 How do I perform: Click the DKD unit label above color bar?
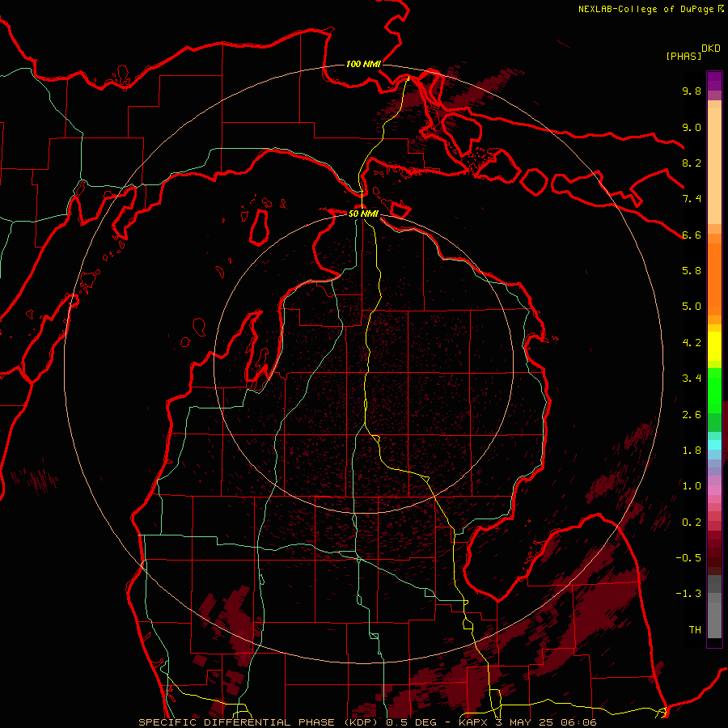pyautogui.click(x=711, y=49)
